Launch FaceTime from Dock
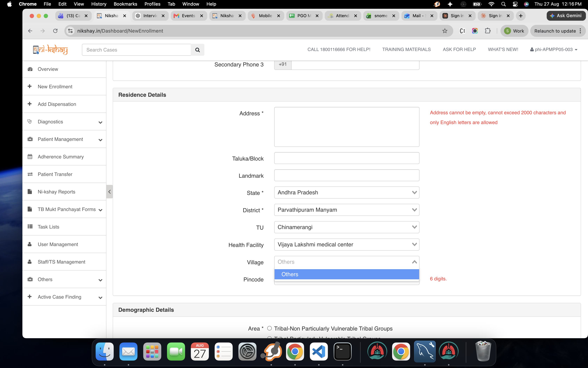588x368 pixels. (x=176, y=352)
